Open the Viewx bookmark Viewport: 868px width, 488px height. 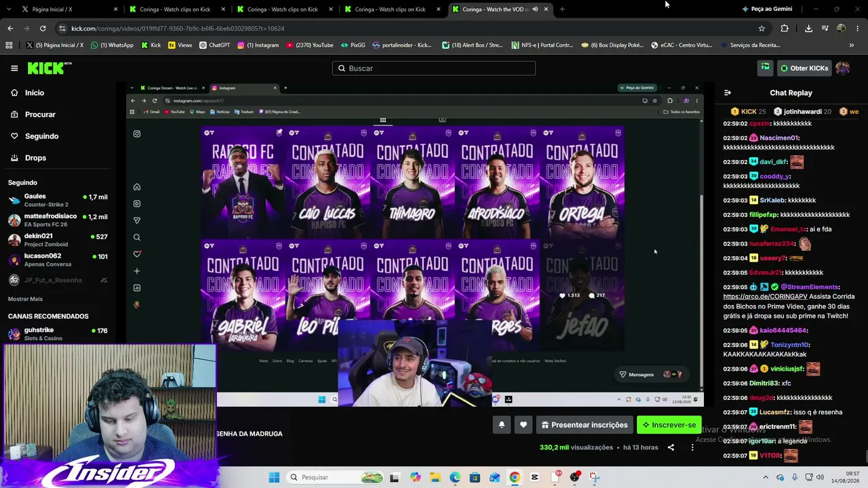click(180, 45)
